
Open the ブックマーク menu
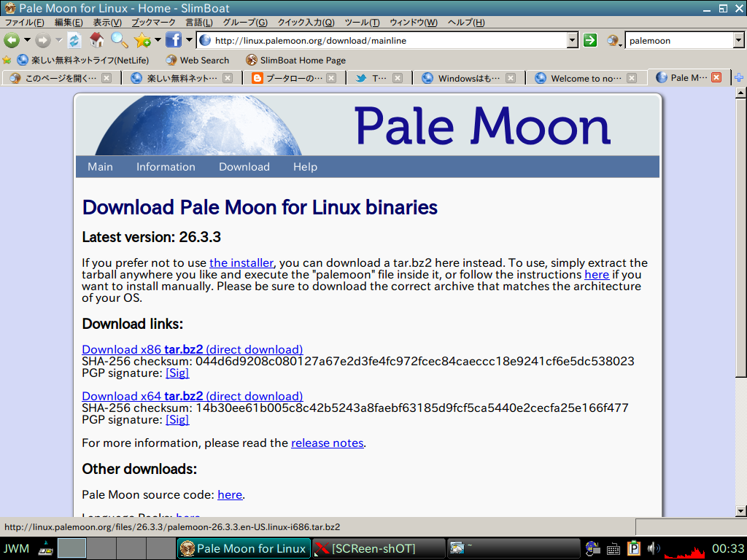153,23
